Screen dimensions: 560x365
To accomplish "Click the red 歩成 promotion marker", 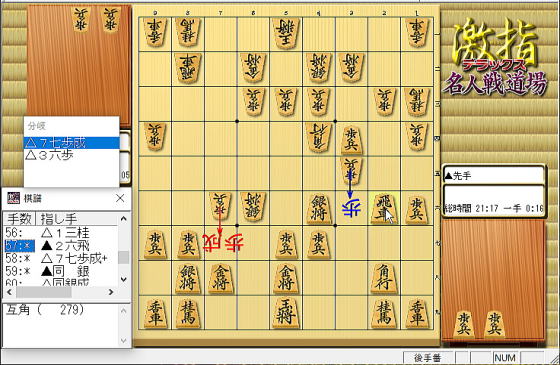I will (x=223, y=243).
